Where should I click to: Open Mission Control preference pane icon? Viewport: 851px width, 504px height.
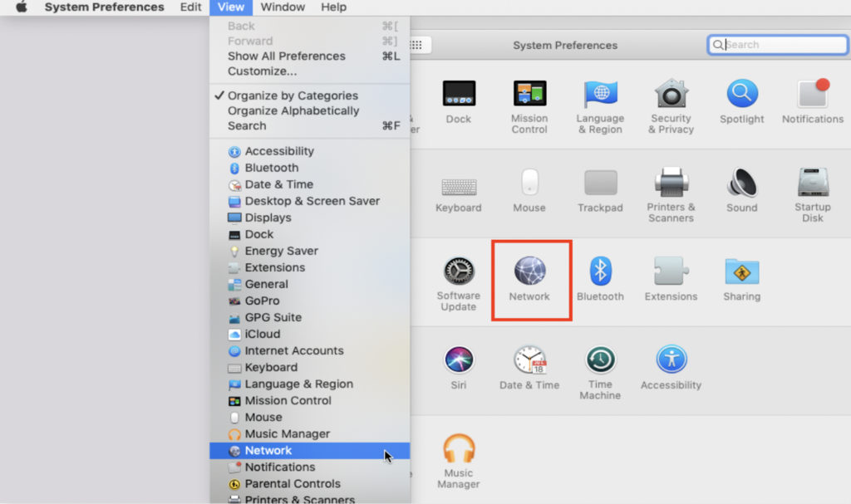[x=529, y=93]
